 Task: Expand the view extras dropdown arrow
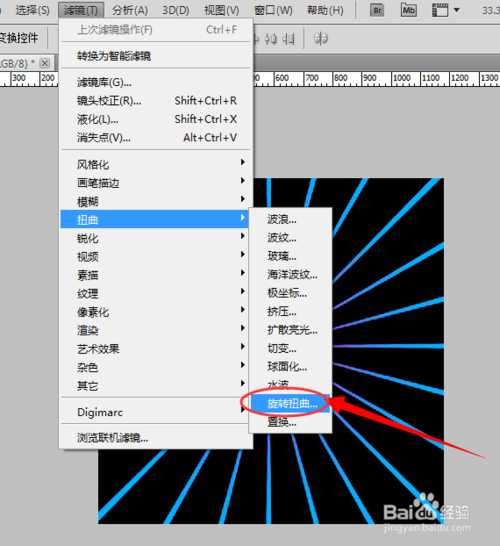coord(457,10)
